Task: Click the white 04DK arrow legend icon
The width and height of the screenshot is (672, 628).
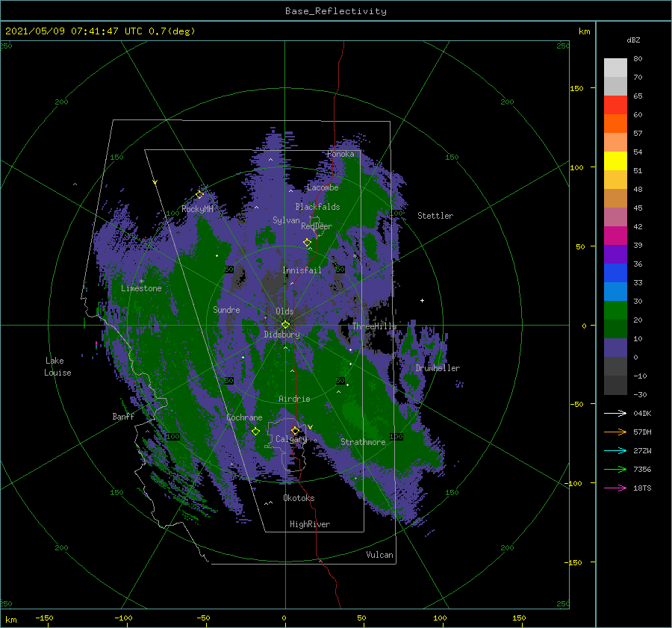Action: click(x=615, y=413)
